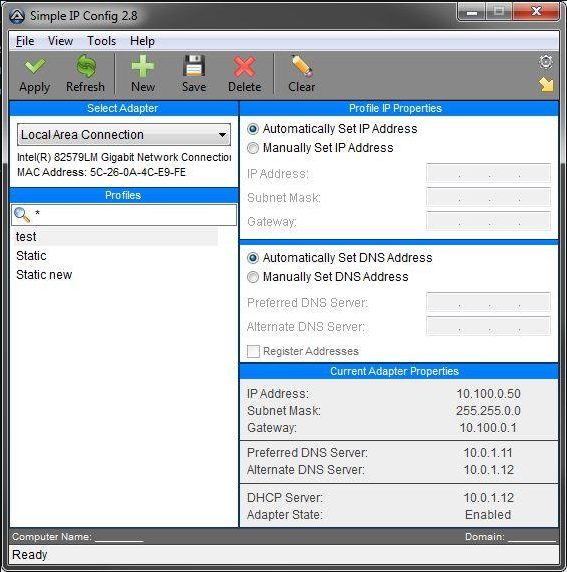This screenshot has height=572, width=567.
Task: Click the Domain label in status area
Action: click(485, 537)
